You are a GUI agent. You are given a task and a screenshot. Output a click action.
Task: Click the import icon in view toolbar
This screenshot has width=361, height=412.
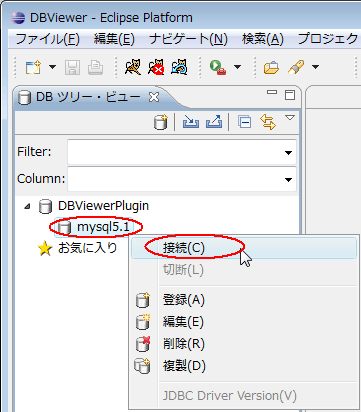coord(191,122)
